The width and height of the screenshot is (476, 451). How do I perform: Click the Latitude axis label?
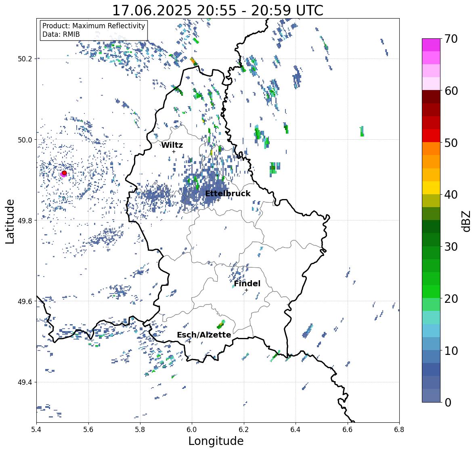(10, 221)
